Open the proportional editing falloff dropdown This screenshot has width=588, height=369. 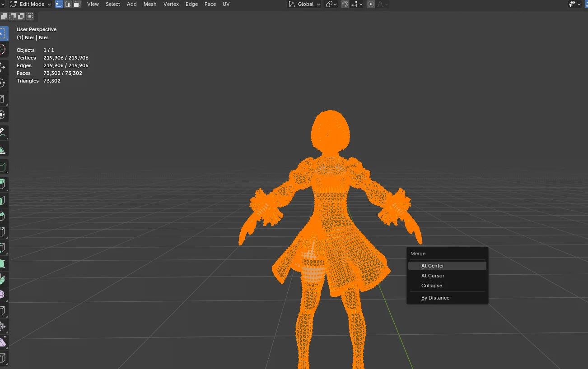coord(383,4)
